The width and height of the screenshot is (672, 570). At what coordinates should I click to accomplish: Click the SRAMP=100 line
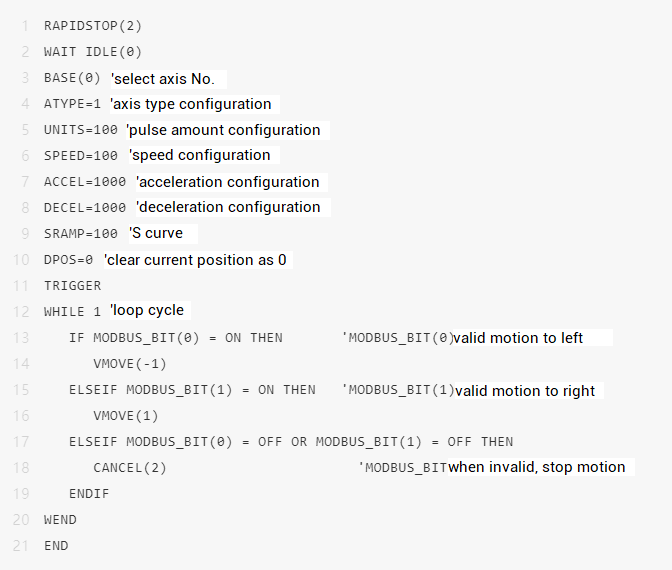click(82, 233)
